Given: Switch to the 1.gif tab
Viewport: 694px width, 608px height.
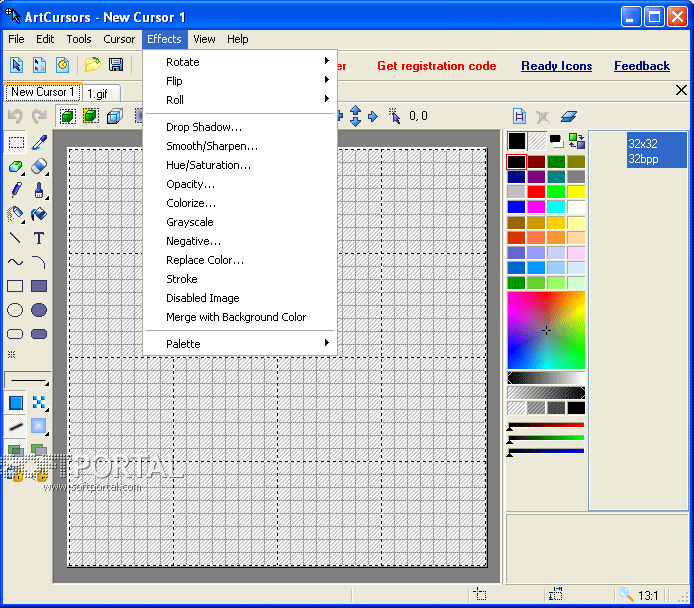Looking at the screenshot, I should 101,93.
